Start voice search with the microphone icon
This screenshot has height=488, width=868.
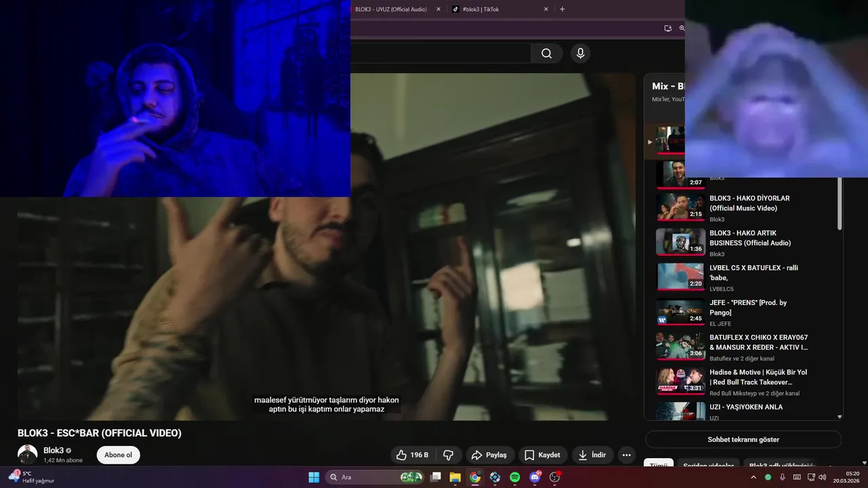(x=580, y=54)
